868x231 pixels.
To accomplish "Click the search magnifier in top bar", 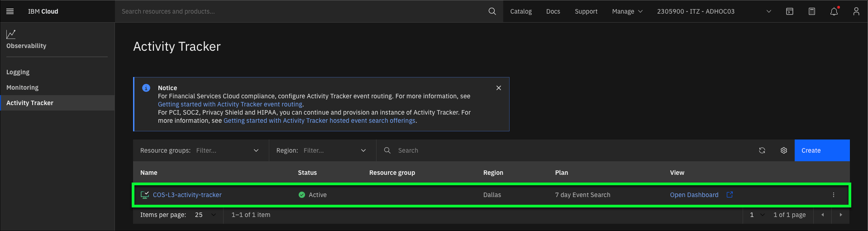I will pos(492,11).
